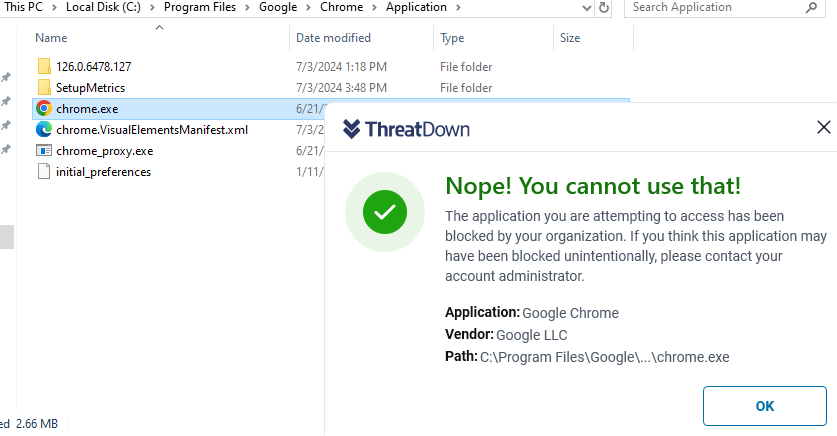Click the Google LLC vendor value

pos(532,335)
